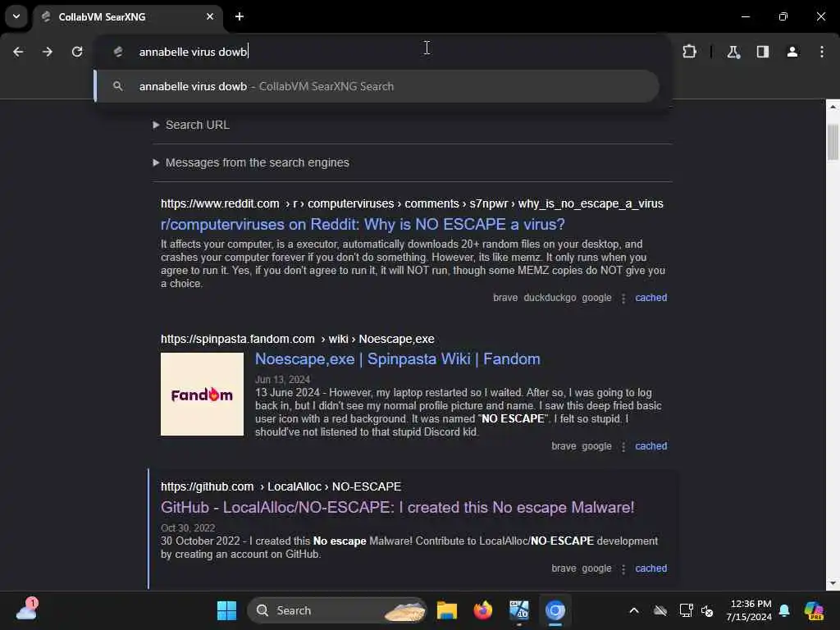Screen dimensions: 840x630
Task: Open the GitHub LocalAlloc/NO-ESCAPE result
Action: coord(398,507)
